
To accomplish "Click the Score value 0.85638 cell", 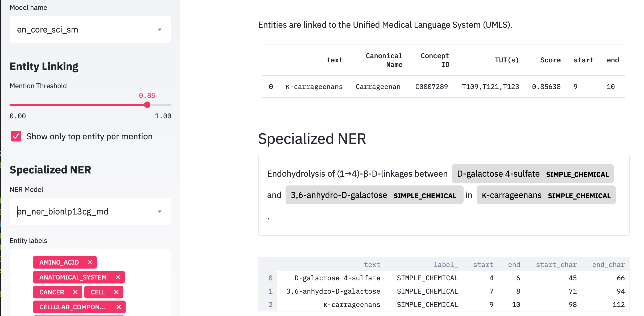I will pos(546,86).
